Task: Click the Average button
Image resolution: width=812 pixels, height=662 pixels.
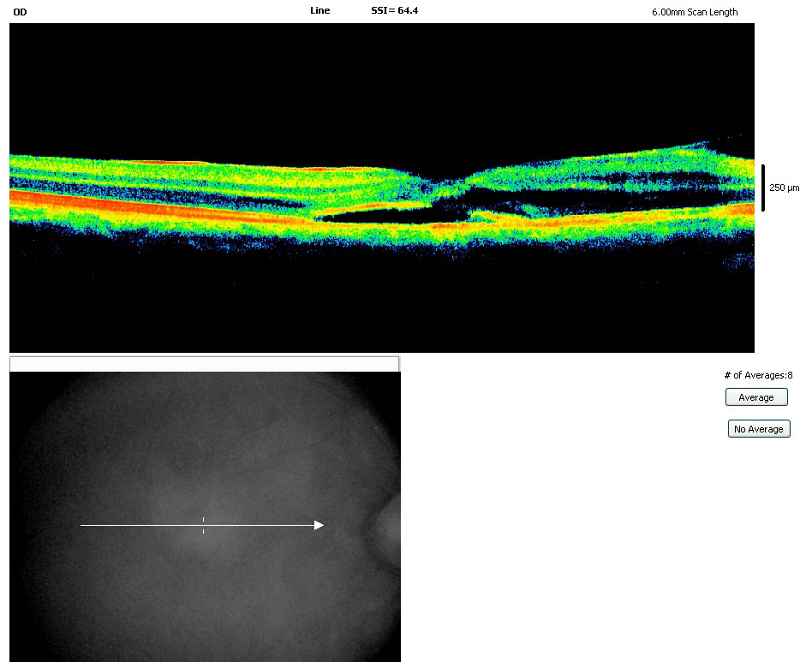Action: point(756,397)
